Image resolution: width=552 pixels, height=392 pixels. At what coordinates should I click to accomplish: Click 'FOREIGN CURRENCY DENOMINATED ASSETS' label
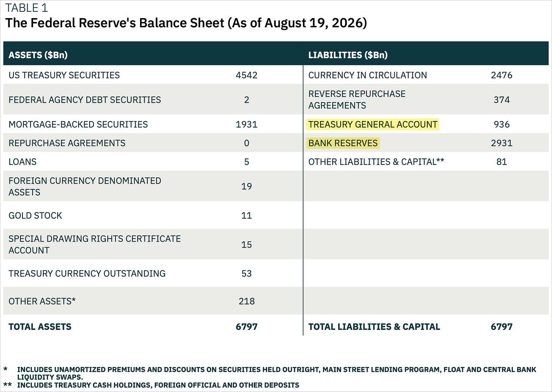click(85, 186)
